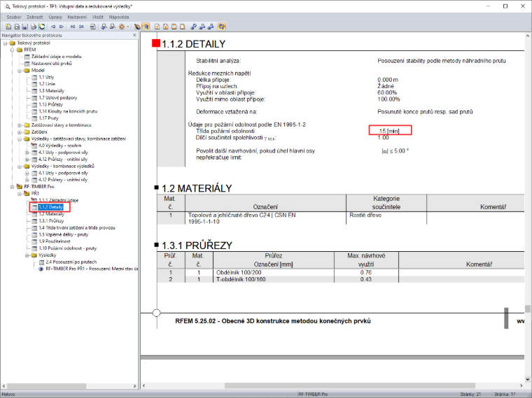Select RF-TIMBER Pro PŘ1 - Posouzení graphic item
The image size is (532, 398).
[92, 269]
